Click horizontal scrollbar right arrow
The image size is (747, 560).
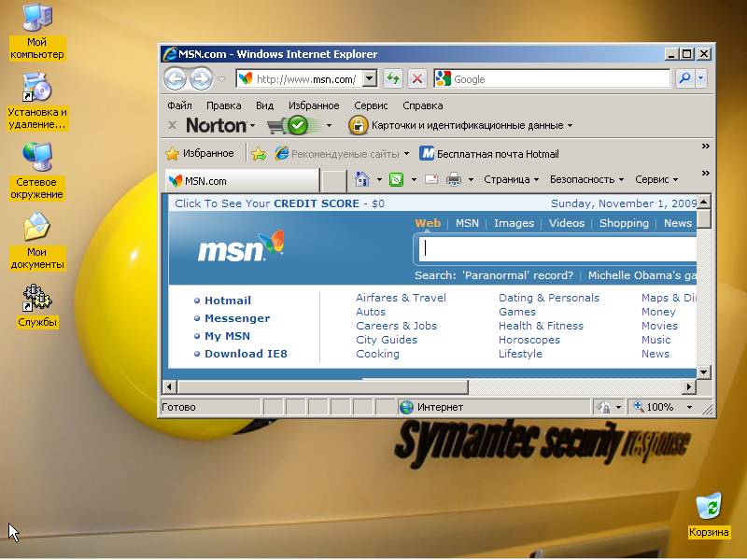click(x=688, y=387)
